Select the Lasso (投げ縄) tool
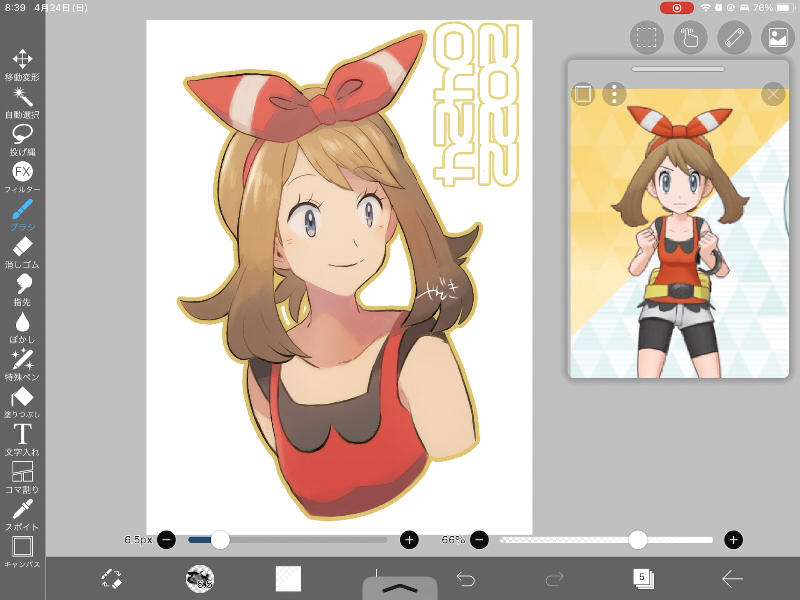Image resolution: width=800 pixels, height=600 pixels. pyautogui.click(x=22, y=140)
